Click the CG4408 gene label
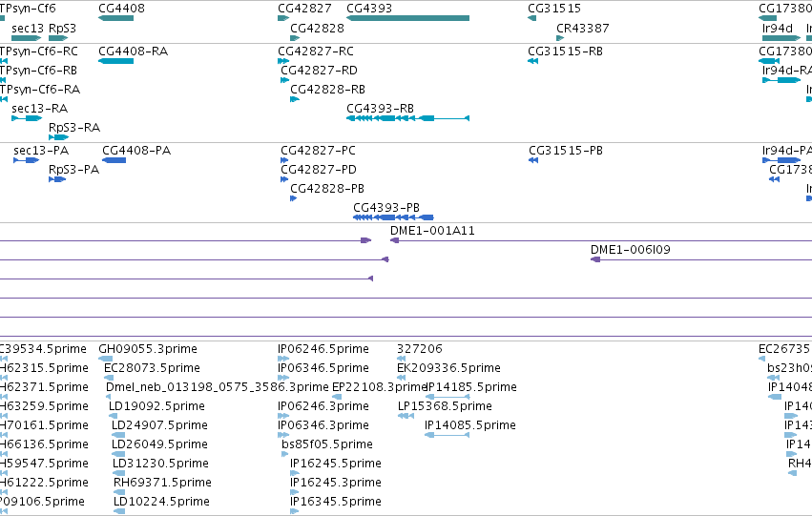Screen dimensions: 812x516 click(x=121, y=9)
